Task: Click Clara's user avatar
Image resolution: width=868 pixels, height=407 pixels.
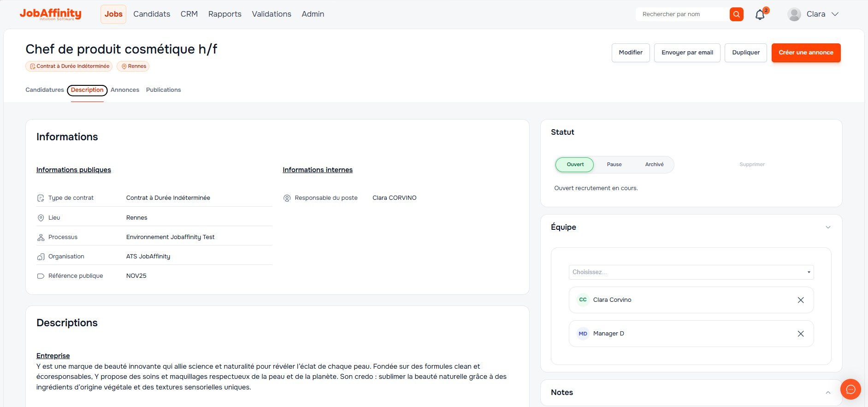Action: [x=794, y=14]
